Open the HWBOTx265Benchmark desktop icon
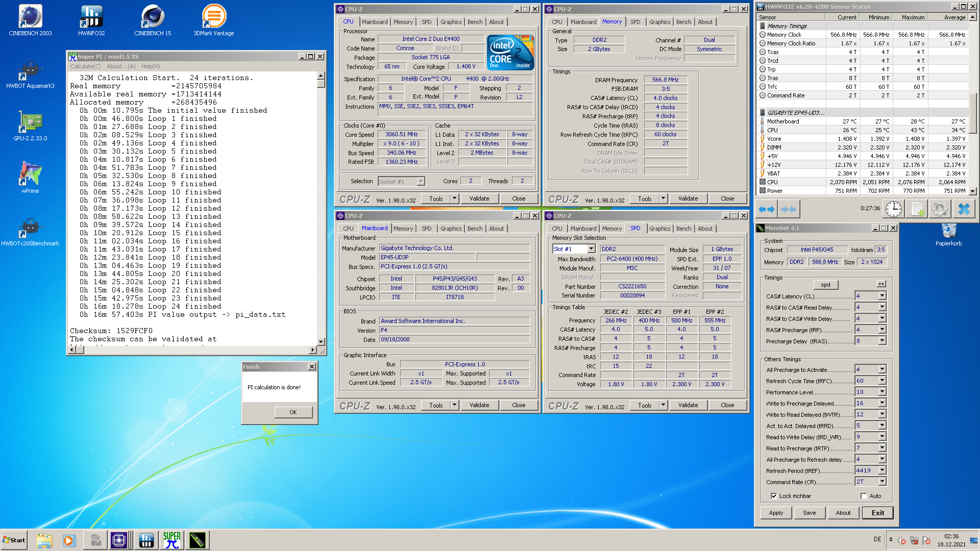 tap(30, 231)
